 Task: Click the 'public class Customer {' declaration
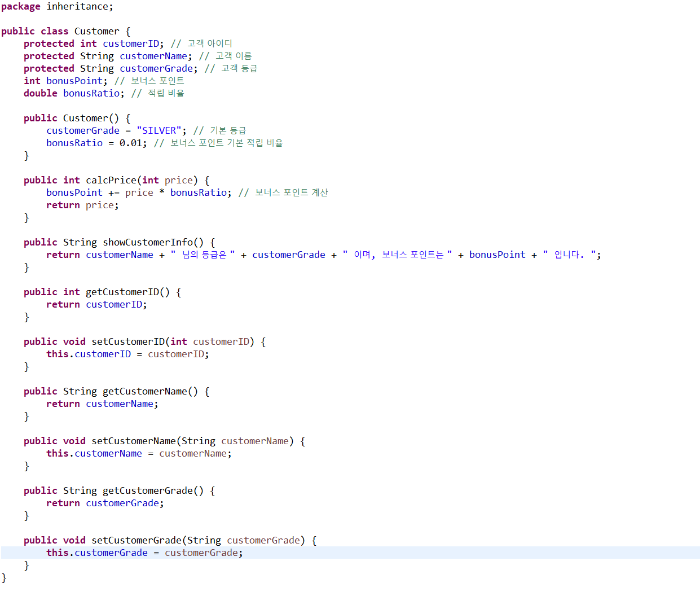(66, 32)
